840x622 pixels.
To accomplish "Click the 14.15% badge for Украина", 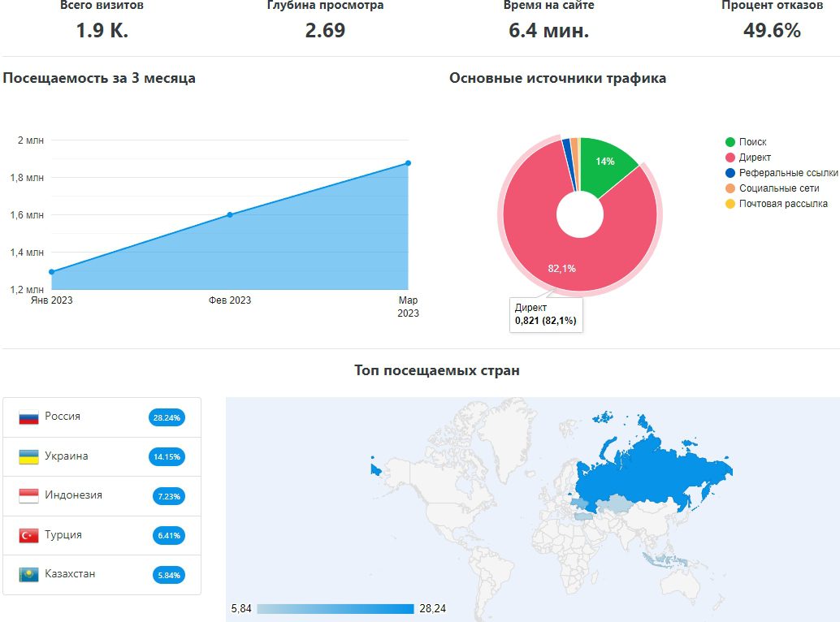I will coord(167,456).
